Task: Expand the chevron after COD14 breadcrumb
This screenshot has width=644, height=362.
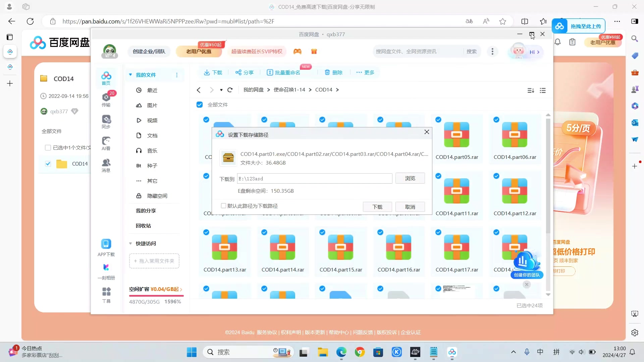Action: click(337, 90)
